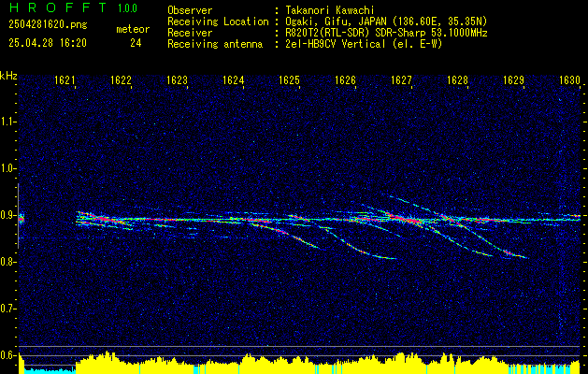Click the HROFFT program title text

click(58, 7)
